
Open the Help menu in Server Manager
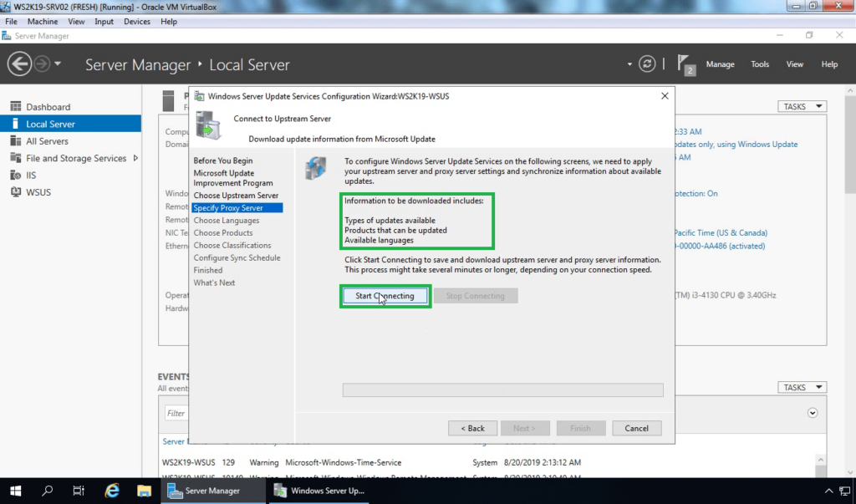point(829,64)
